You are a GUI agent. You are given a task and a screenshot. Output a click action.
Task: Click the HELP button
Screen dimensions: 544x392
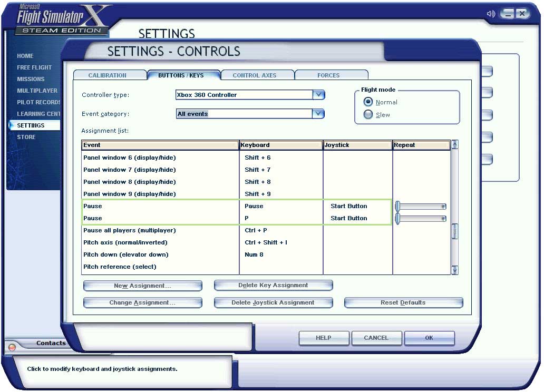[x=324, y=338]
